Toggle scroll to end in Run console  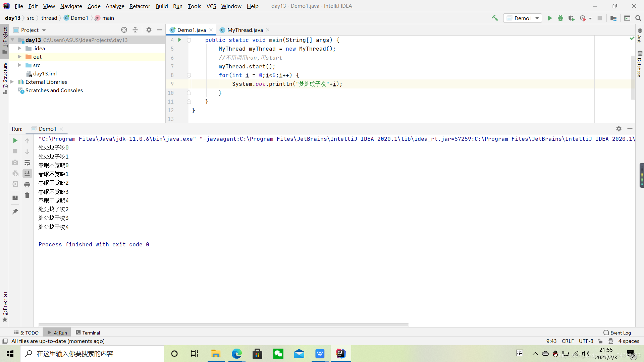[x=27, y=173]
